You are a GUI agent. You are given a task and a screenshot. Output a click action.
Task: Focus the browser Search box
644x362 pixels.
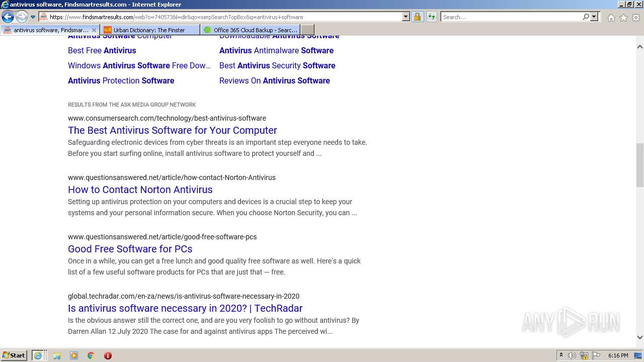click(511, 17)
